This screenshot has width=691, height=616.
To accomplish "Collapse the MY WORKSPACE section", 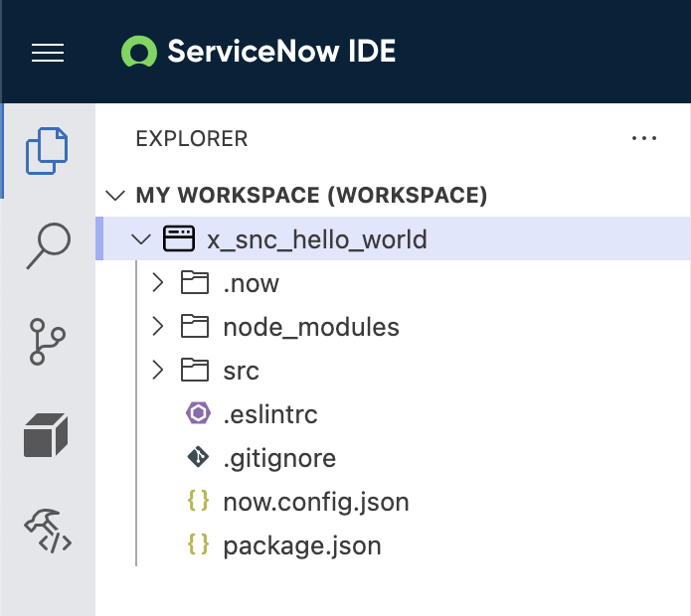I will pyautogui.click(x=115, y=195).
